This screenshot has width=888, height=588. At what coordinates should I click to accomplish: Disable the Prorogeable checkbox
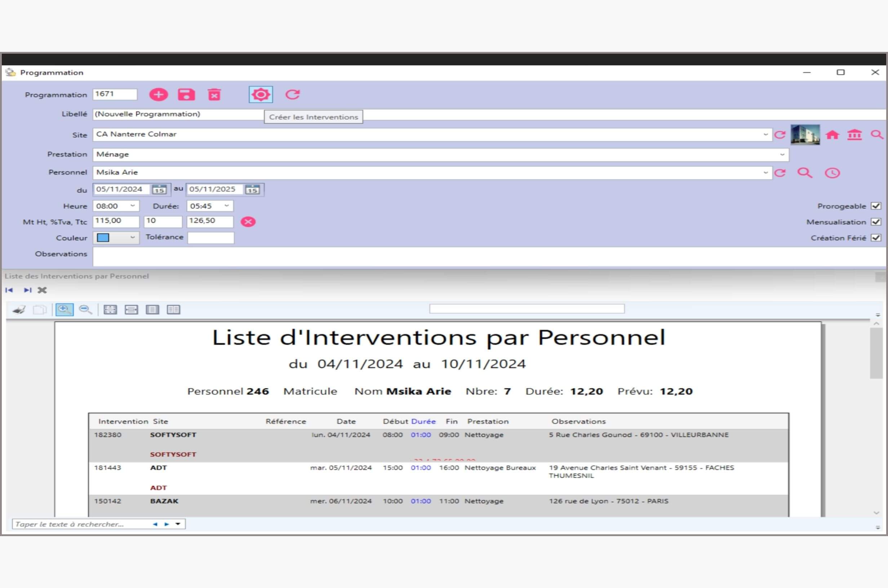pyautogui.click(x=876, y=206)
